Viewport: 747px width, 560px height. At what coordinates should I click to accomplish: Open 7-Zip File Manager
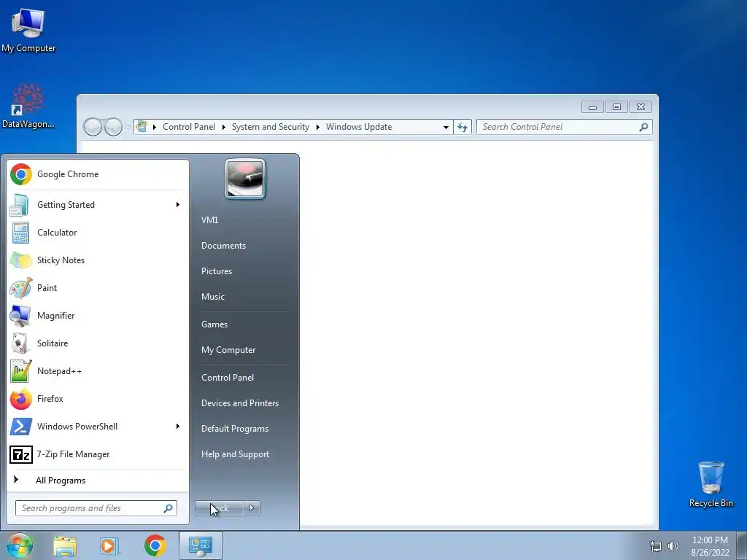97,454
